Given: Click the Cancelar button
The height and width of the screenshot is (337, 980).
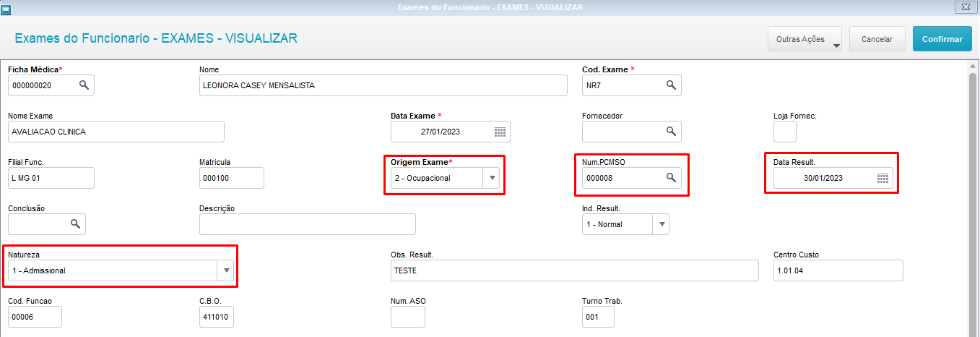Looking at the screenshot, I should pos(877,40).
